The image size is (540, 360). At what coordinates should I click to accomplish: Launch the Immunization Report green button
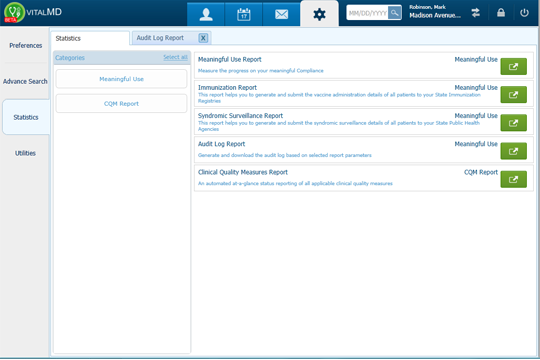(x=513, y=95)
